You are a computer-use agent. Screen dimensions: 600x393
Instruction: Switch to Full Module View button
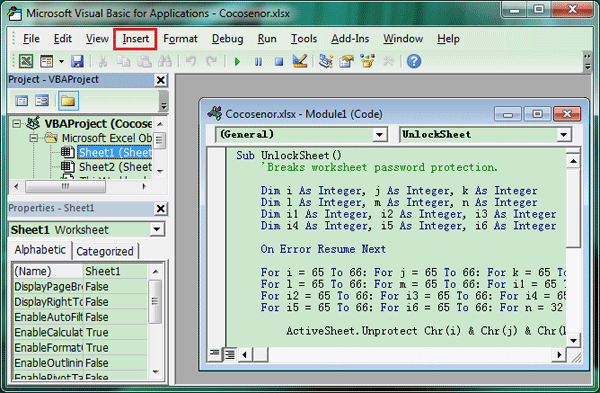point(230,355)
